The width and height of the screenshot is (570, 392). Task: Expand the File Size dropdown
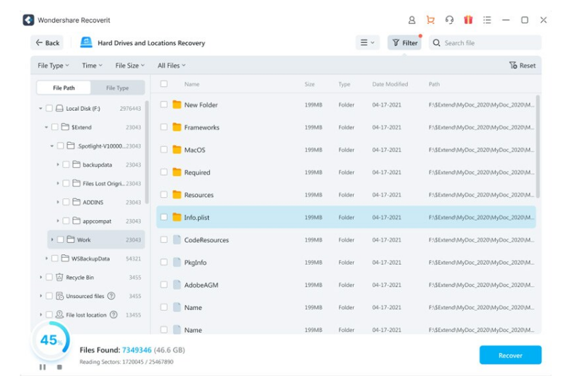tap(129, 66)
